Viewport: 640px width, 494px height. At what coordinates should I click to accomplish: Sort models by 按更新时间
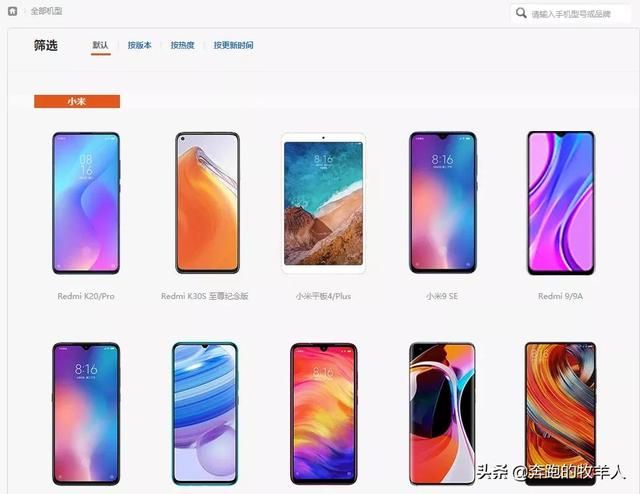coord(233,45)
